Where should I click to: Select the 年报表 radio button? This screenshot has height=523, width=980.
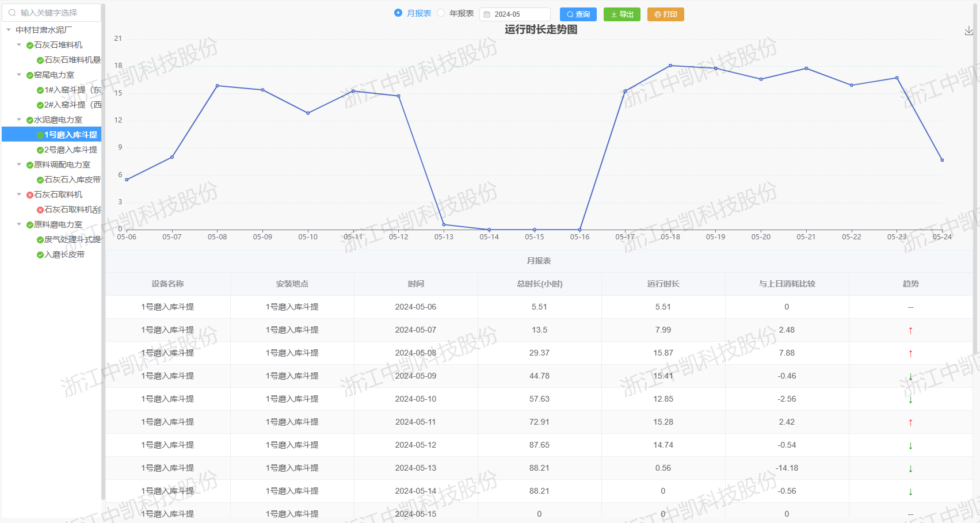point(441,13)
